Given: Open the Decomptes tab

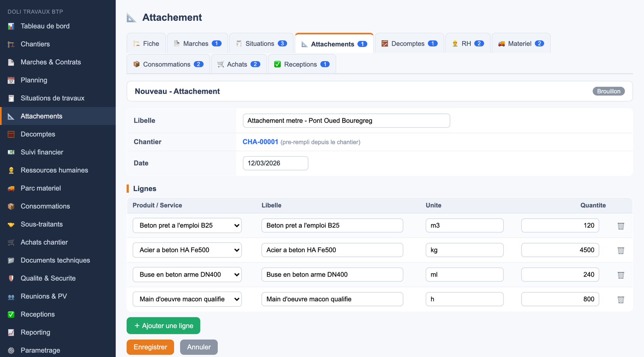Looking at the screenshot, I should pyautogui.click(x=409, y=43).
